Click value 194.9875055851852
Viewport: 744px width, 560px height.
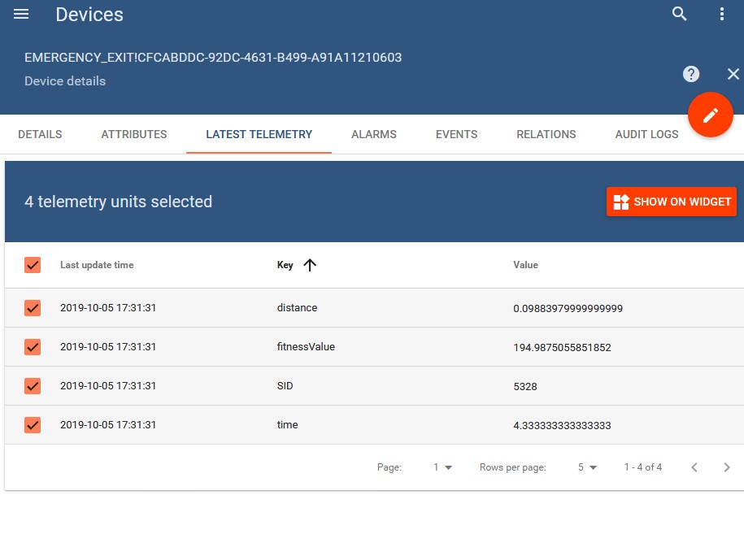click(563, 348)
